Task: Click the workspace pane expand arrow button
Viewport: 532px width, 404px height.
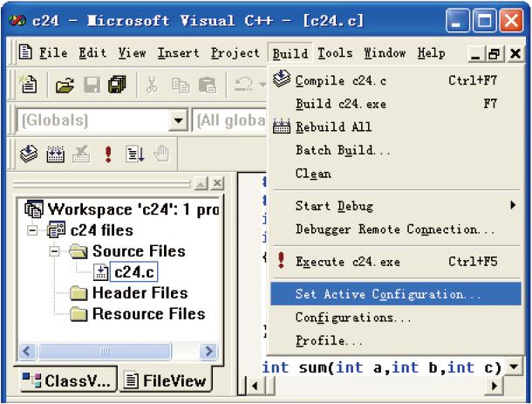Action: coord(201,183)
